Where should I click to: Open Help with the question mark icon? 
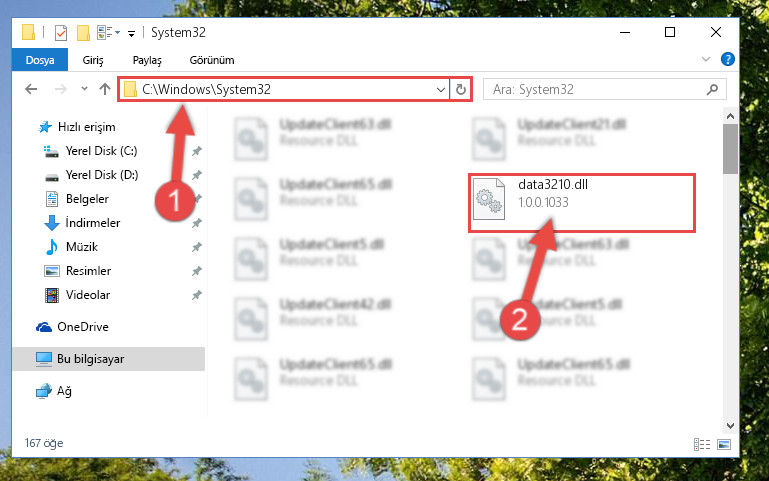click(727, 59)
